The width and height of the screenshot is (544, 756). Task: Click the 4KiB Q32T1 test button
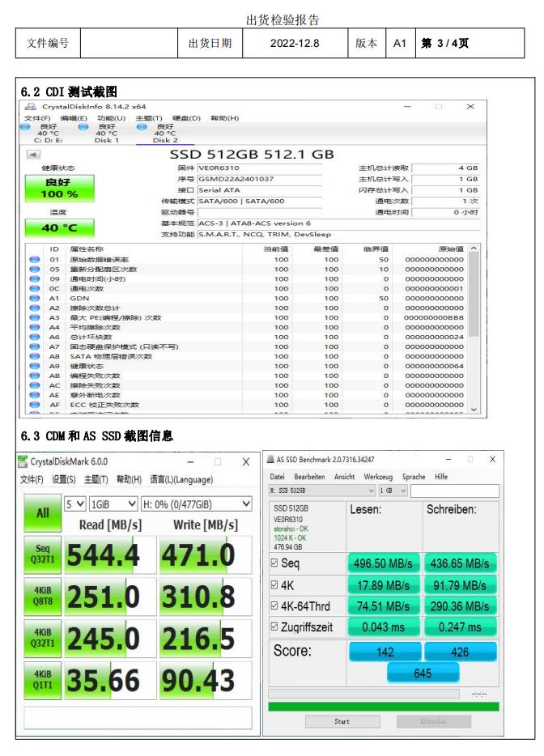click(x=42, y=638)
